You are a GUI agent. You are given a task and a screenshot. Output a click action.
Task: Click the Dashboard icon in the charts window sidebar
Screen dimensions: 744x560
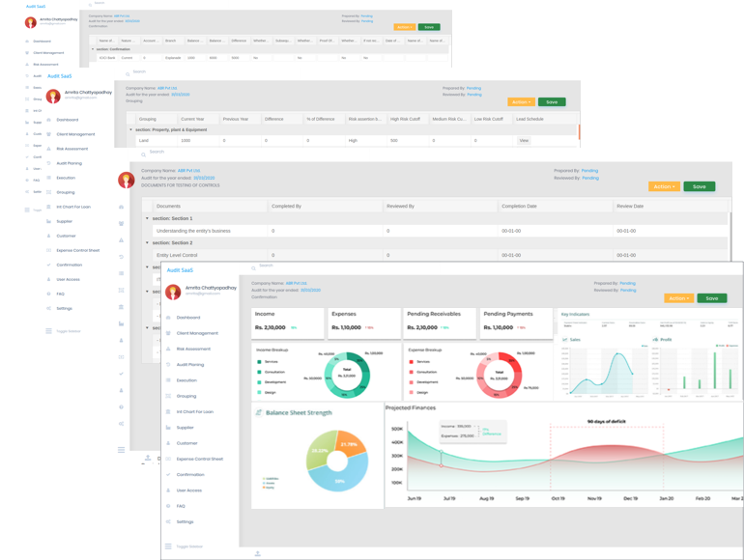click(168, 318)
